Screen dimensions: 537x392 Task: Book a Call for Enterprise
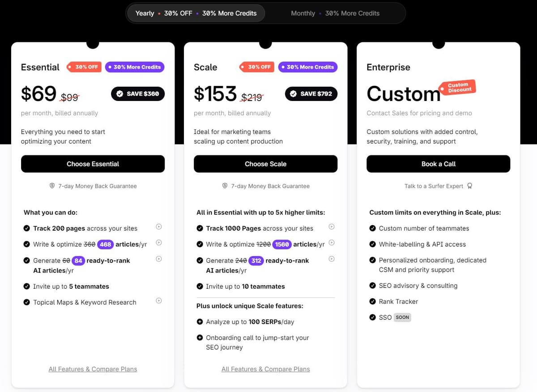click(x=438, y=164)
